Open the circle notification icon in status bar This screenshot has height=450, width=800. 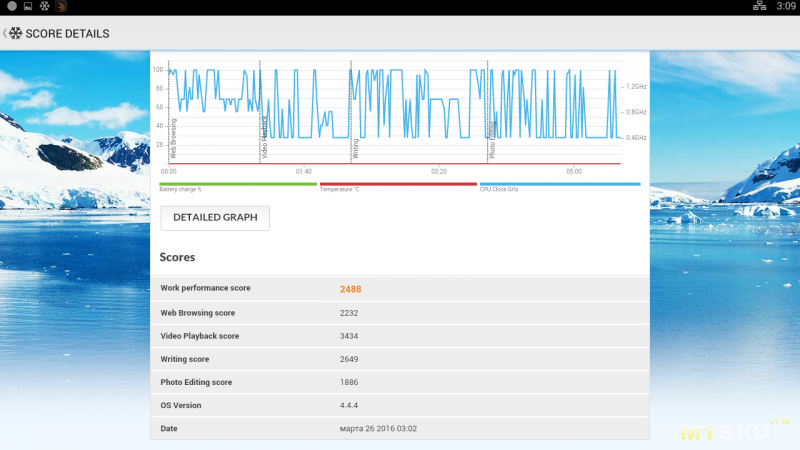coord(12,6)
